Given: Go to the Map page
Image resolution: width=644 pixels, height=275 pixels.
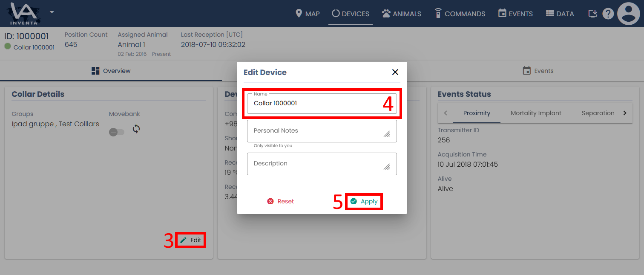Looking at the screenshot, I should click(308, 14).
